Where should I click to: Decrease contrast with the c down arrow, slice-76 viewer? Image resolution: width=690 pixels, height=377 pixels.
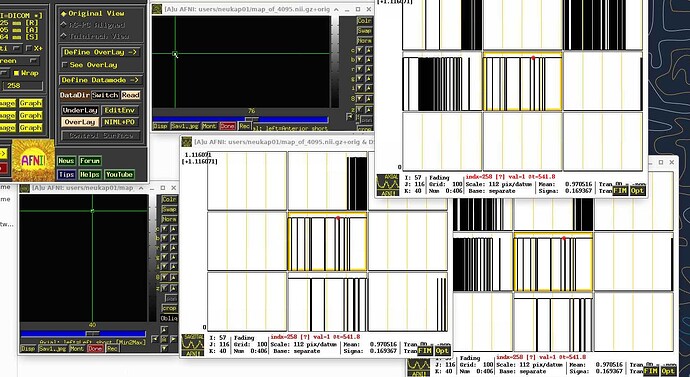coord(360,50)
